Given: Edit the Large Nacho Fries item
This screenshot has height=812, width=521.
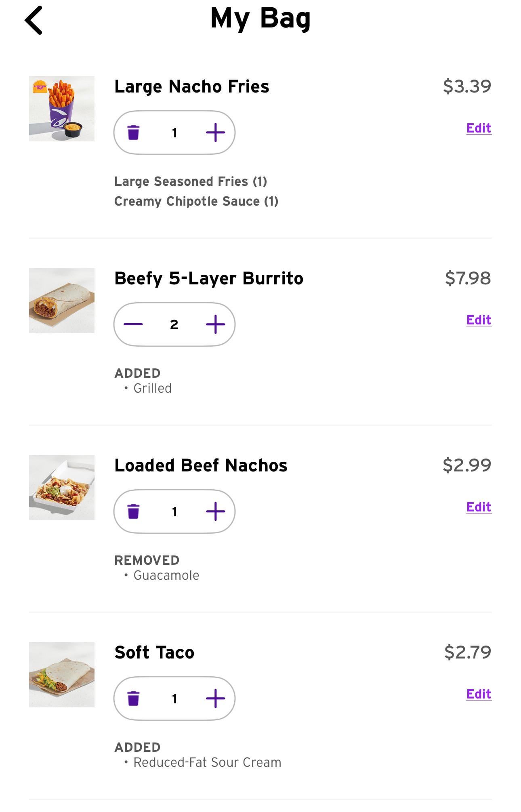Looking at the screenshot, I should (479, 128).
